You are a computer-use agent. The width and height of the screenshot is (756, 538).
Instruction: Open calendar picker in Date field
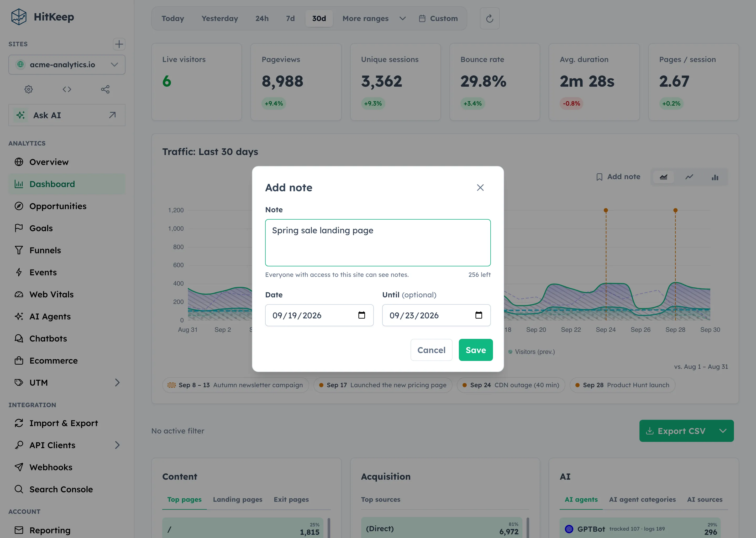[x=361, y=315]
